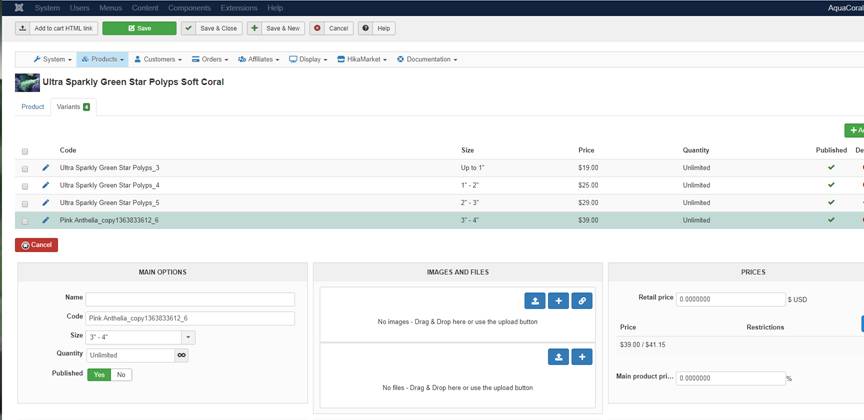Open the Users menu
Viewport: 864px width, 420px height.
(80, 8)
